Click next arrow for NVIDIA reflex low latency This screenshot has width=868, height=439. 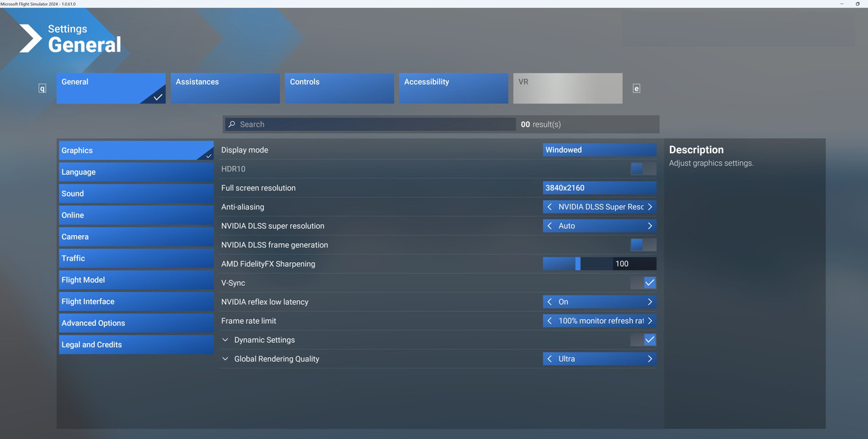point(650,301)
